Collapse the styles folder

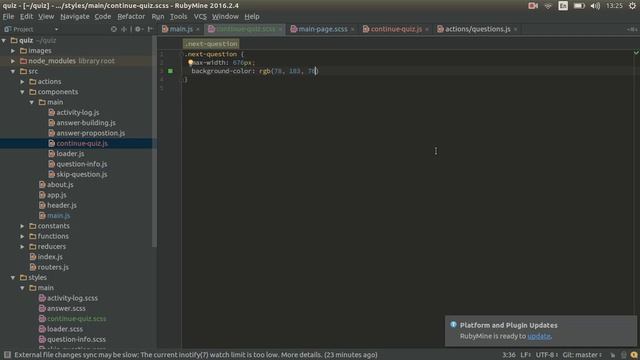click(13, 278)
